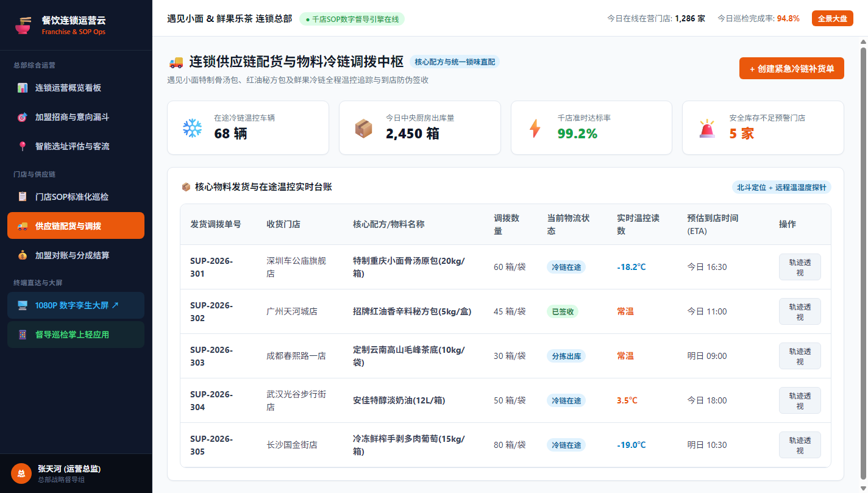Click the lightning icon on 千店准时达标率 card
The image size is (868, 493).
click(535, 128)
